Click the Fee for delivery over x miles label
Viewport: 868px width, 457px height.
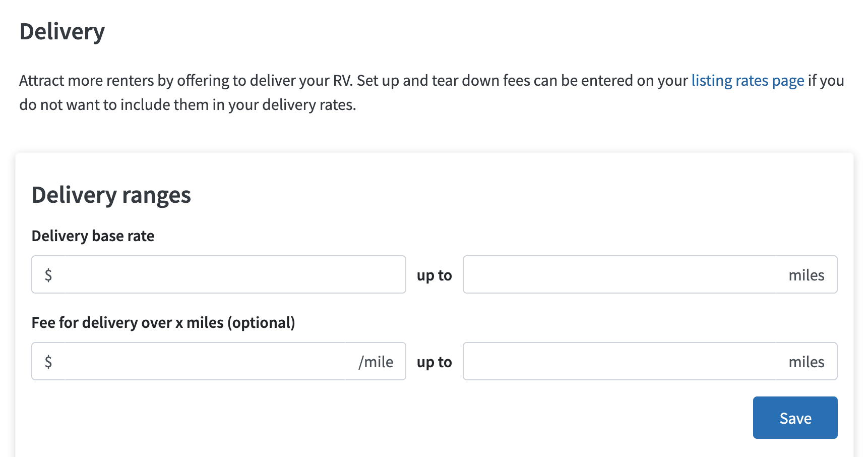point(164,322)
